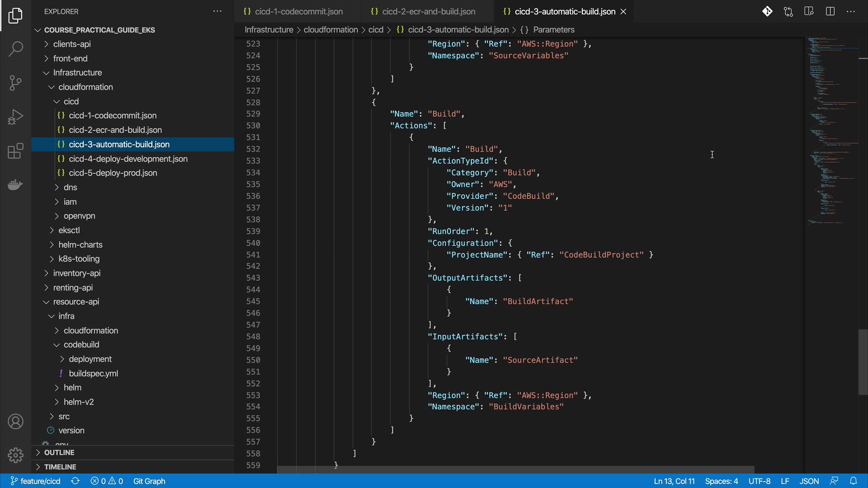Image resolution: width=868 pixels, height=488 pixels.
Task: Open the Accounts menu icon
Action: (15, 422)
